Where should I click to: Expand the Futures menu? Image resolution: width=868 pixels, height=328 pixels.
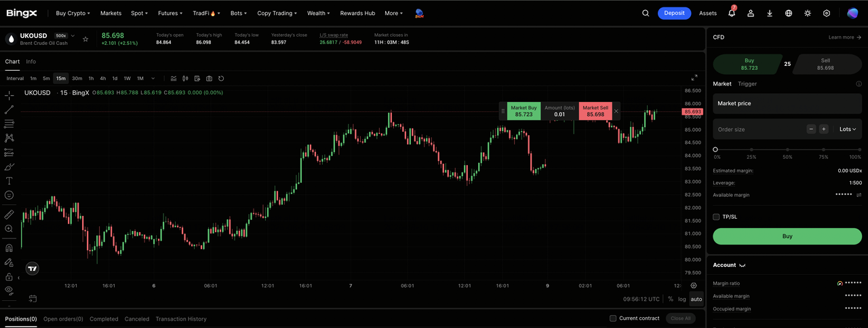point(170,13)
